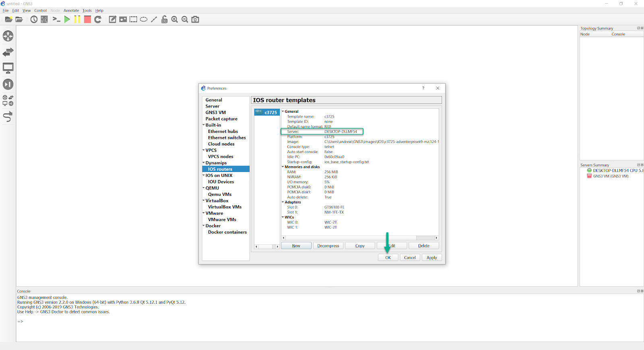
Task: Select the draw rectangle tool
Action: click(x=133, y=19)
